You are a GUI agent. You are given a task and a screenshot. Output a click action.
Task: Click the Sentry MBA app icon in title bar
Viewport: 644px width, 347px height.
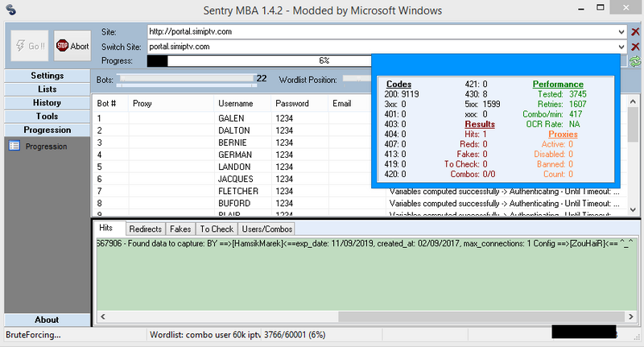point(11,10)
